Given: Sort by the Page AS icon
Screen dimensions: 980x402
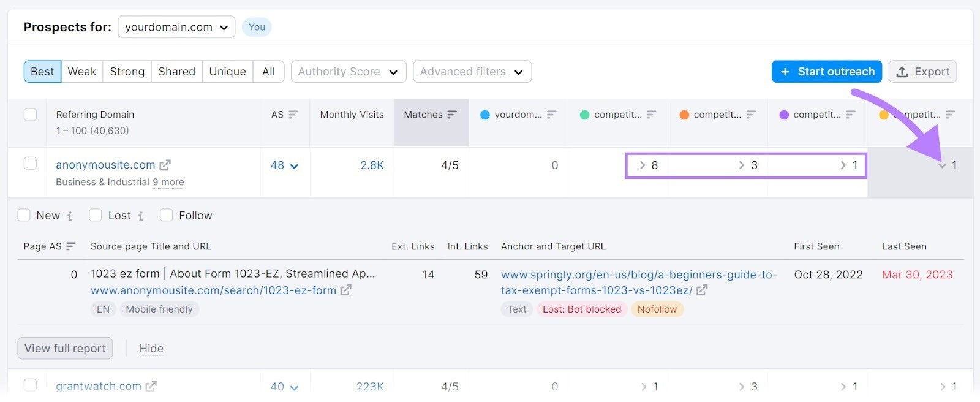Looking at the screenshot, I should 71,246.
